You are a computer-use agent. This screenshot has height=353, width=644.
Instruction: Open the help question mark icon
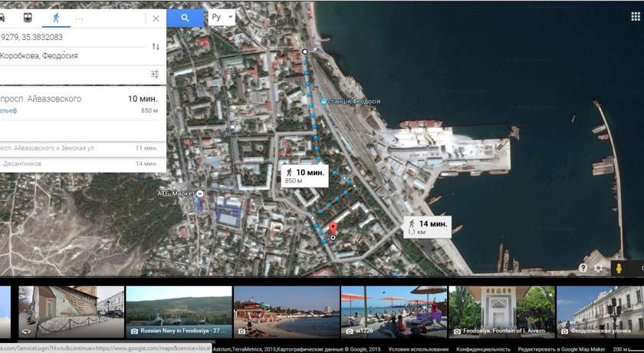coord(583,268)
